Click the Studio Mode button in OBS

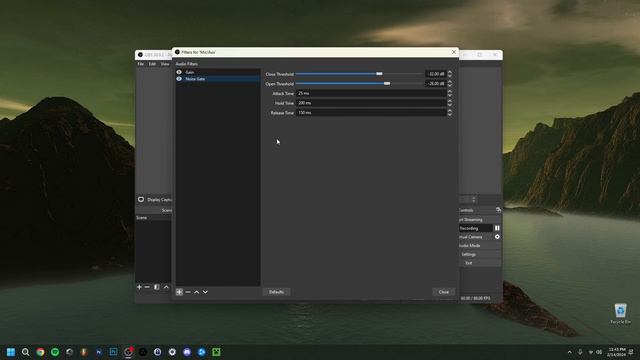tap(480, 246)
